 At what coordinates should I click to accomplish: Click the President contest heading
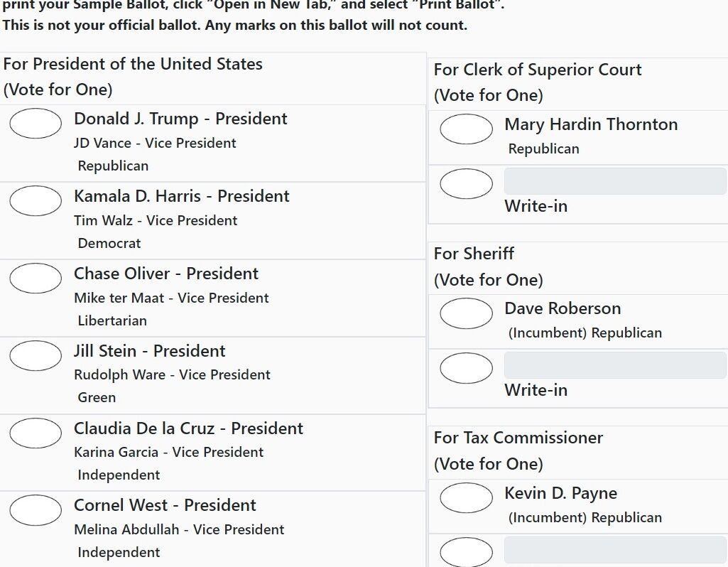[133, 63]
